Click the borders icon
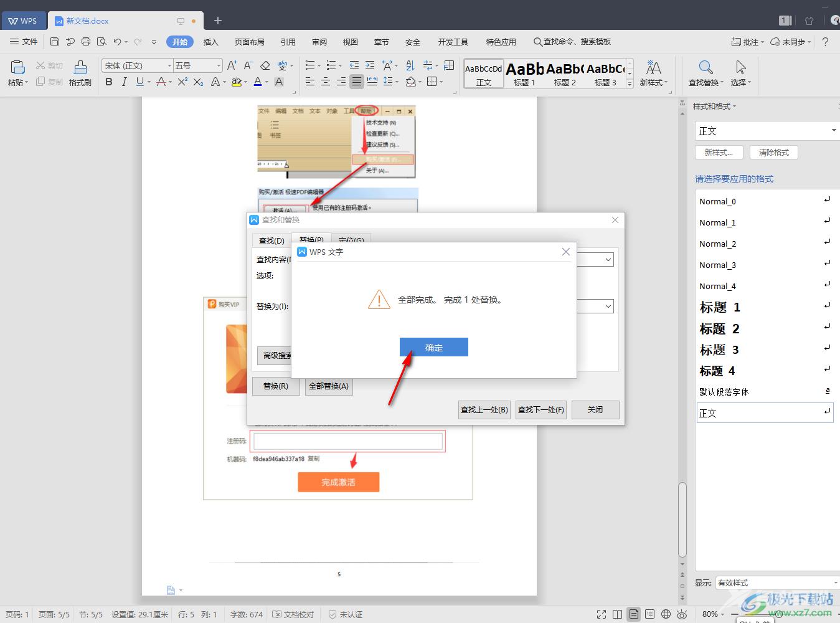840x623 pixels. (432, 82)
